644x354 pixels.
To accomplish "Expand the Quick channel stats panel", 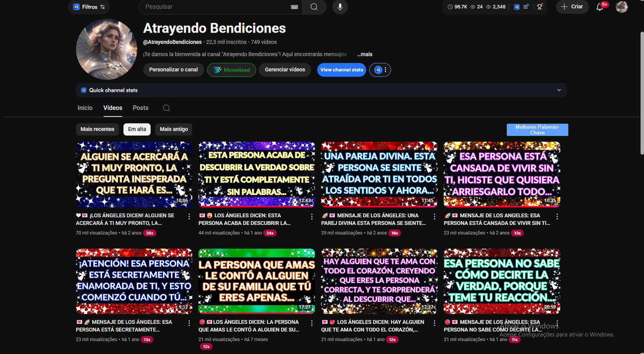I will tap(559, 90).
